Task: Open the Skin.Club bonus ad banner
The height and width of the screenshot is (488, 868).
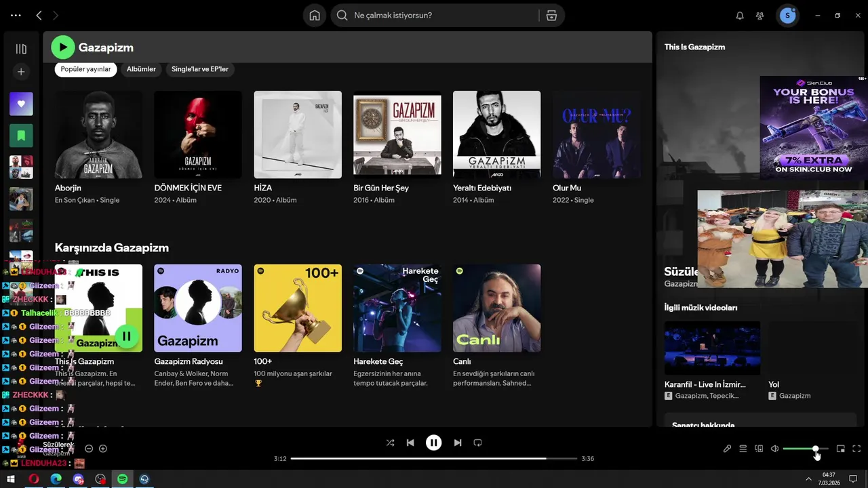Action: tap(814, 127)
